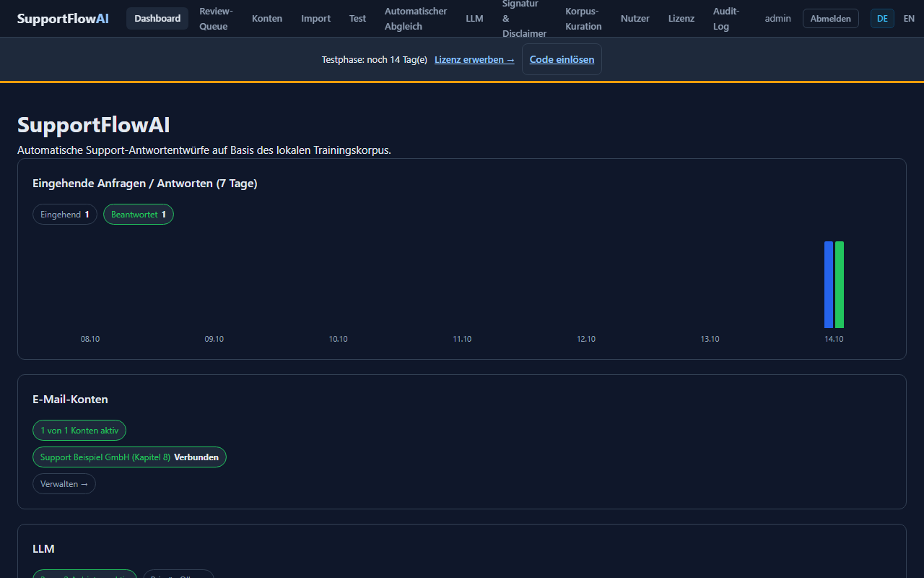Open 'Verwalten →' for e-mail accounts
Screen dimensions: 924x578
[x=64, y=484]
